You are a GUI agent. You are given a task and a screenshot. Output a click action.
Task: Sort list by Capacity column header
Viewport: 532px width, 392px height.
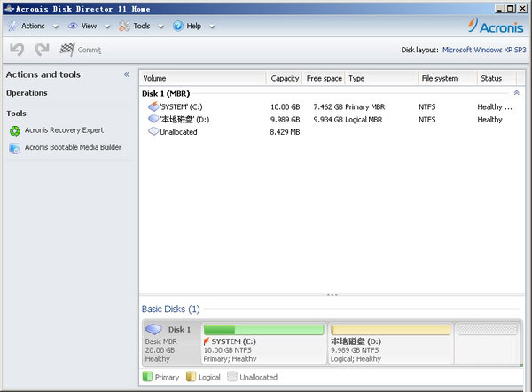(x=285, y=78)
